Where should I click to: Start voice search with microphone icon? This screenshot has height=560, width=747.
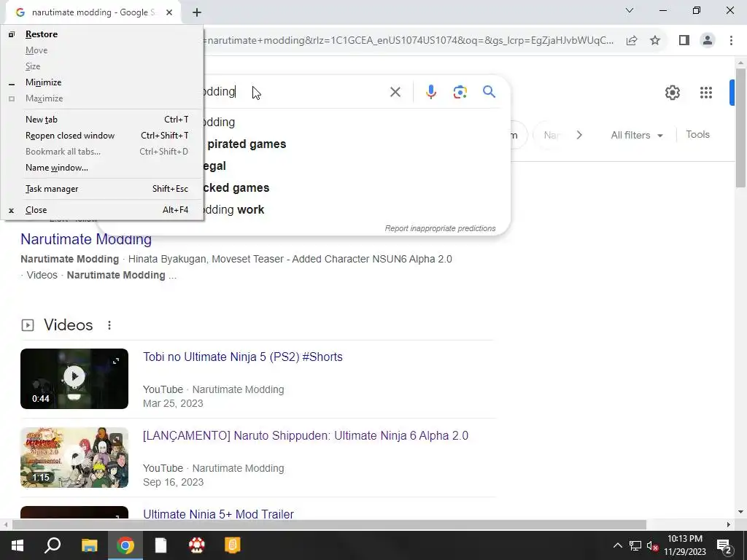pos(430,92)
